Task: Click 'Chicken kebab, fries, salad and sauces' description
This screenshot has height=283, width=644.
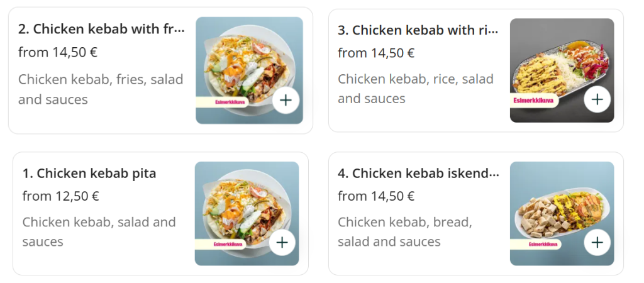Action: pyautogui.click(x=101, y=89)
